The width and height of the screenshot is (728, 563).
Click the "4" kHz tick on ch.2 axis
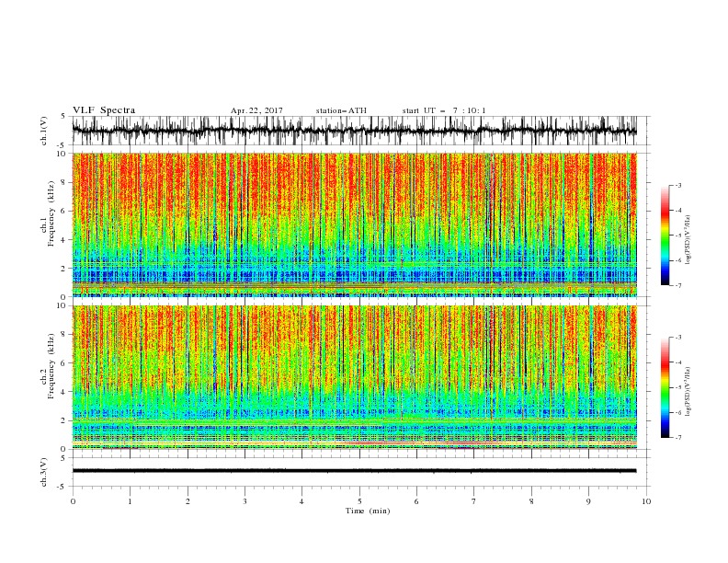[65, 392]
